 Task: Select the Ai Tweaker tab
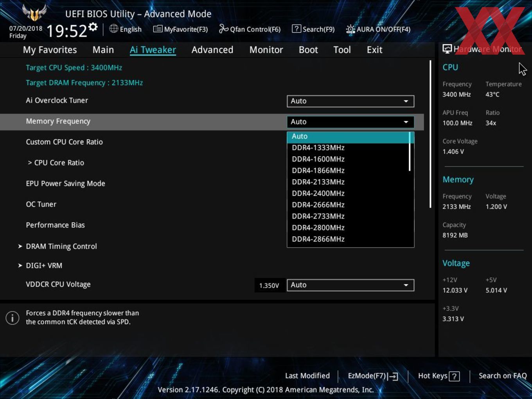pos(153,50)
